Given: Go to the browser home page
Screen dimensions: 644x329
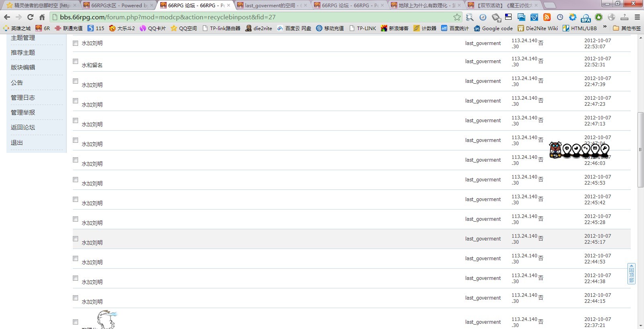Looking at the screenshot, I should point(42,17).
